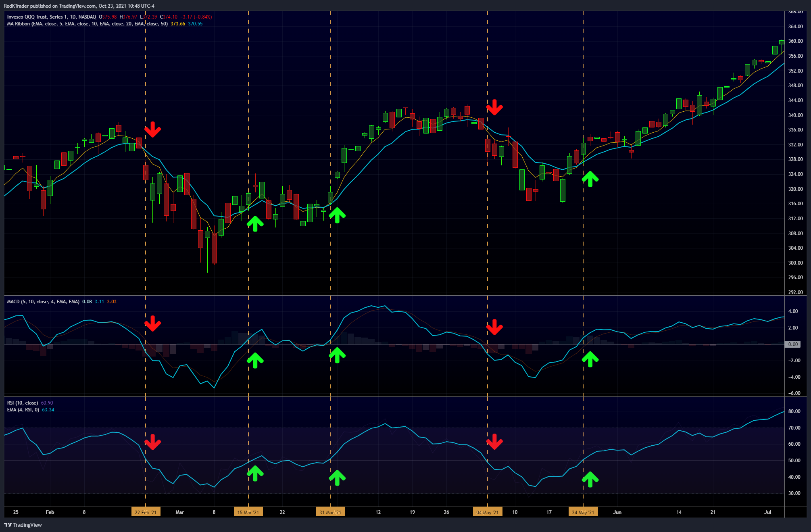Click the closing price C374.10 in legend

pos(169,17)
